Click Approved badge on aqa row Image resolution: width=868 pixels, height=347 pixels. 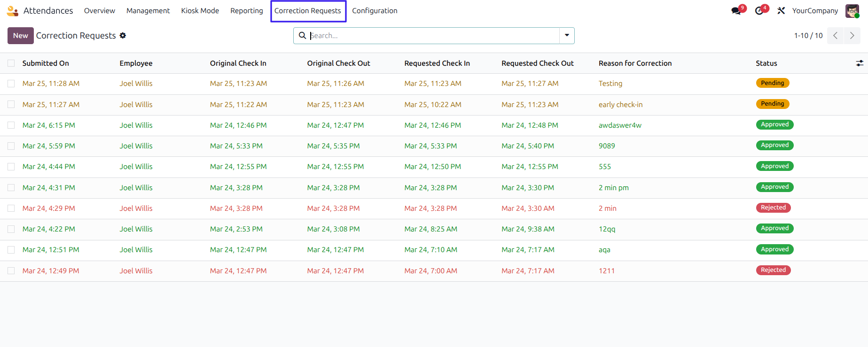pos(774,249)
